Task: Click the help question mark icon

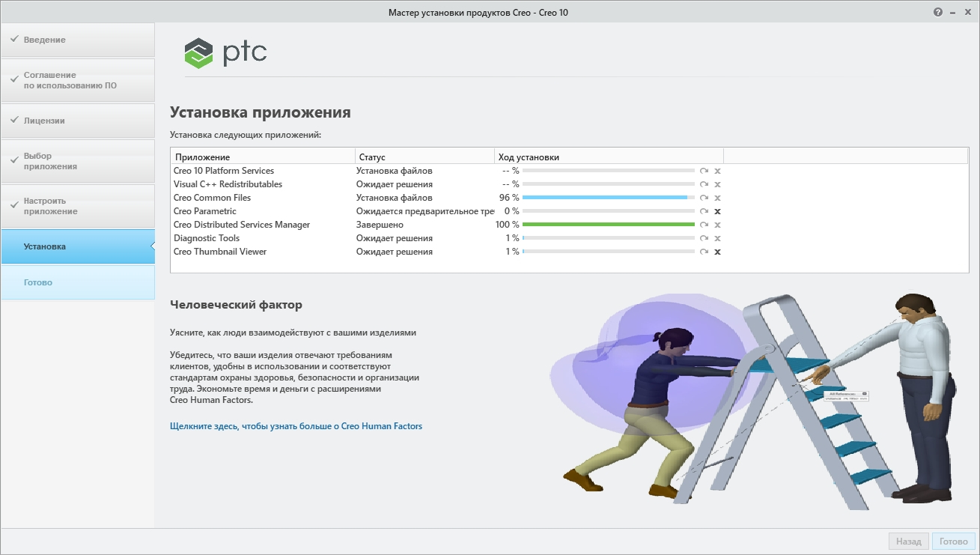Action: coord(937,13)
